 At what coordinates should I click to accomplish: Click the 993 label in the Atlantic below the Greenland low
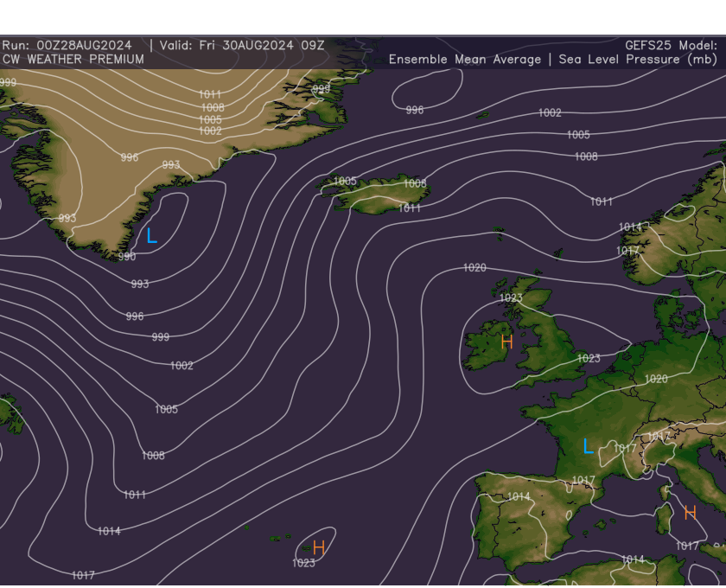140,284
